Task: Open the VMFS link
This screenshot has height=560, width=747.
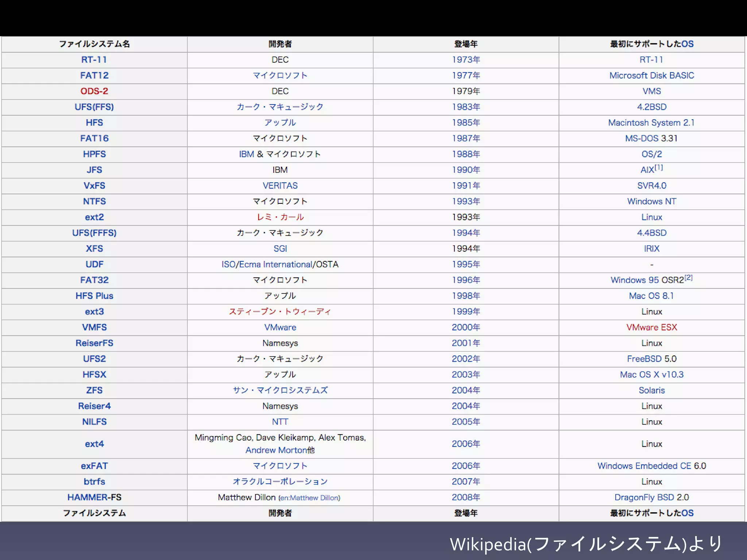Action: point(94,327)
